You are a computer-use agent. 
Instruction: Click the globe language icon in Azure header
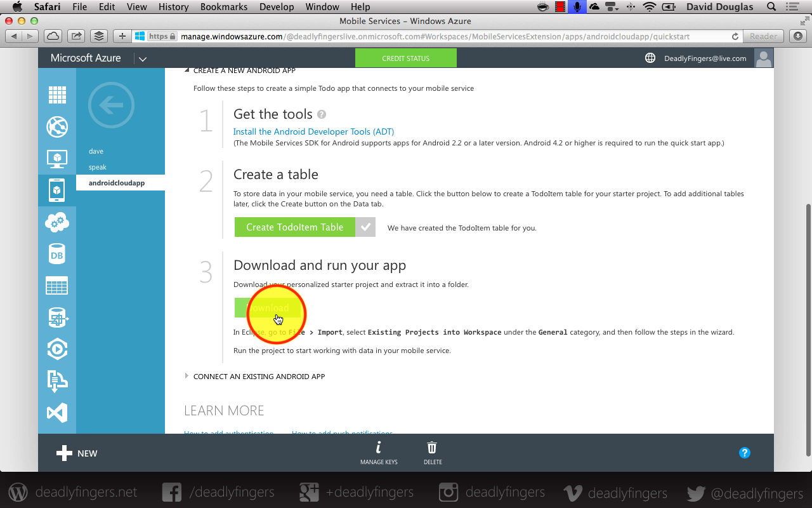[650, 58]
